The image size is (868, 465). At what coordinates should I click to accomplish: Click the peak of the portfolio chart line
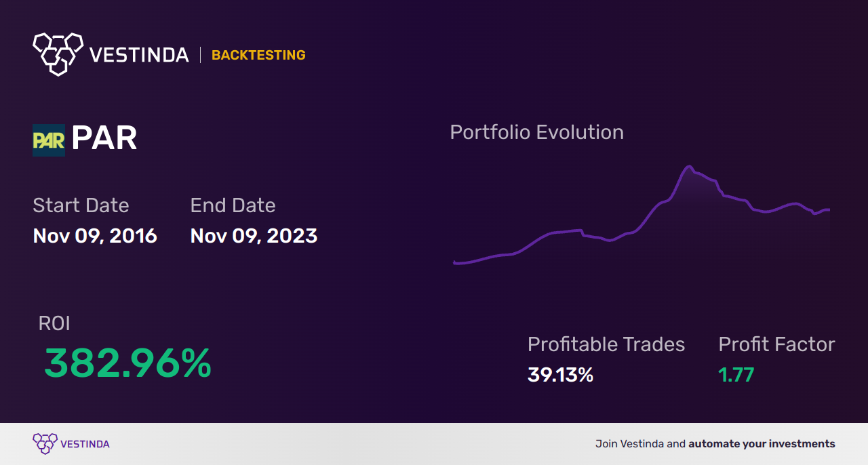coord(689,166)
